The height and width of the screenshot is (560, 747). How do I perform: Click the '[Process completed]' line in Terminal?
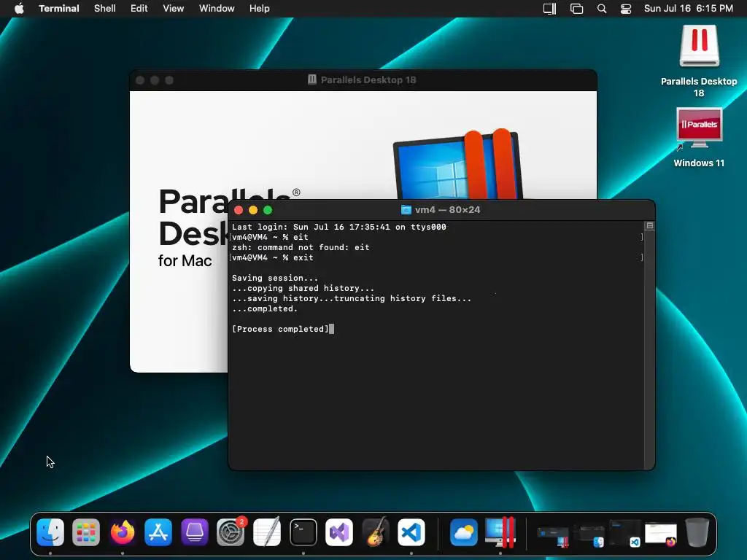(x=280, y=329)
